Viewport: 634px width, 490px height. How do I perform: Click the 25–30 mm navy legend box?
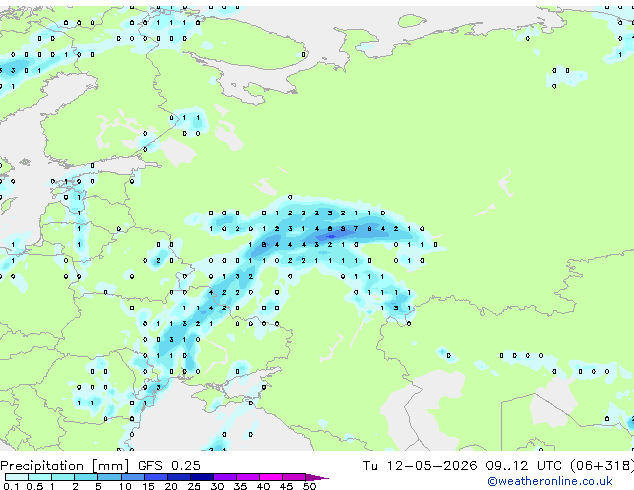[x=201, y=477]
